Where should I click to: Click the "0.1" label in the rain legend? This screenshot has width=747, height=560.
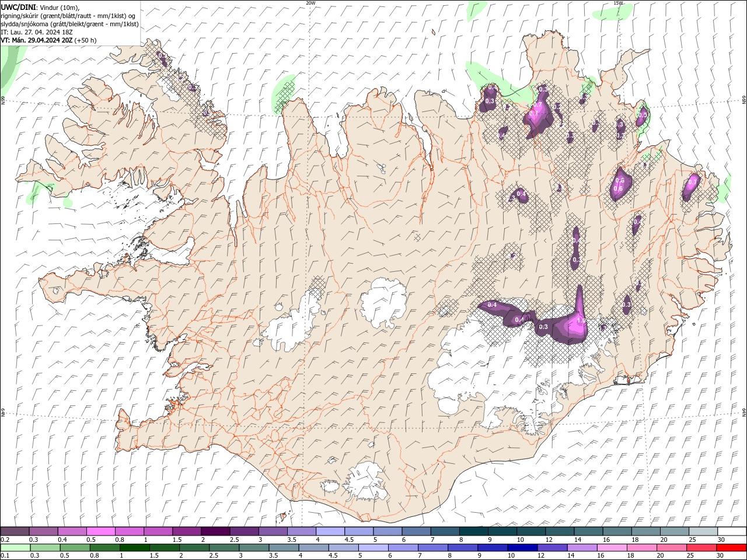tap(5, 556)
